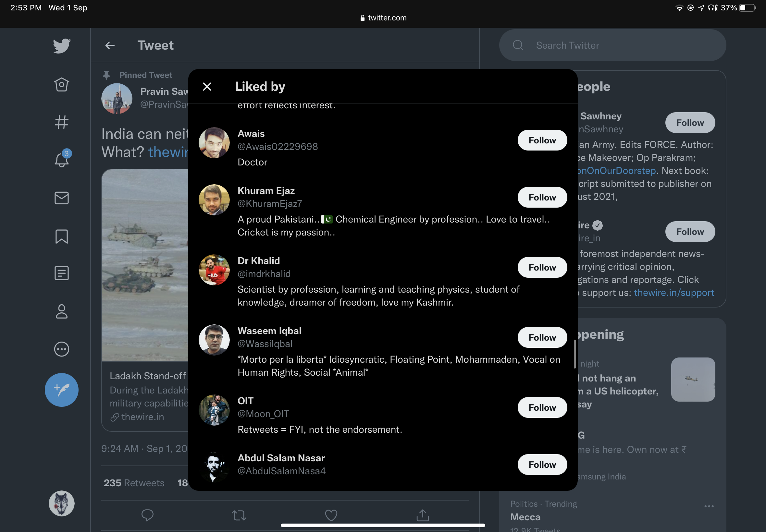Screen dimensions: 766x532
Task: Open Awais profile picture
Action: pos(214,143)
